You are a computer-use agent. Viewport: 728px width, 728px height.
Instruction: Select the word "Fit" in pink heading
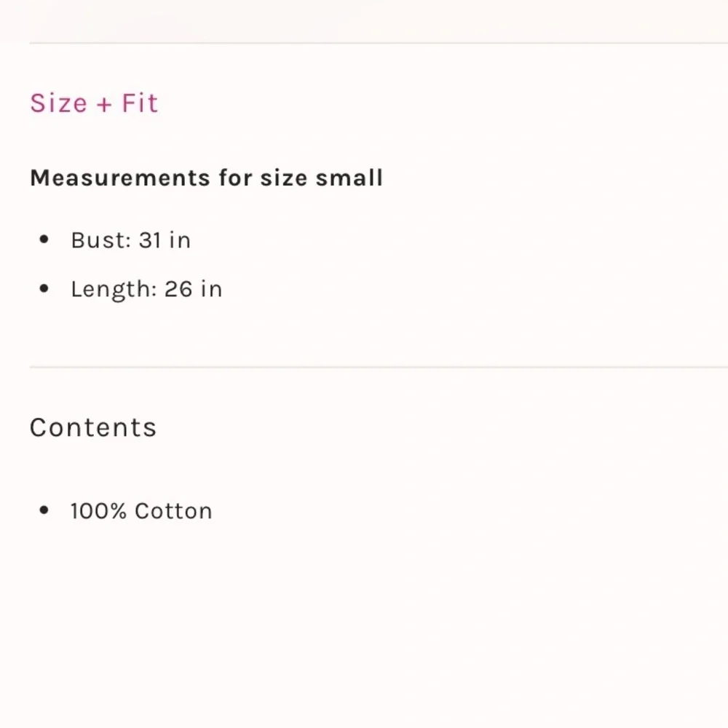coord(139,103)
